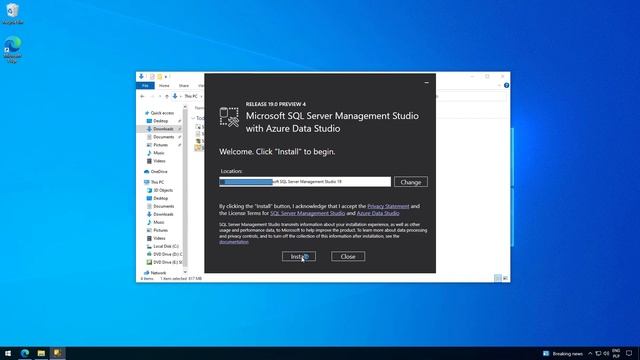Click Change to pick install location

click(x=411, y=182)
